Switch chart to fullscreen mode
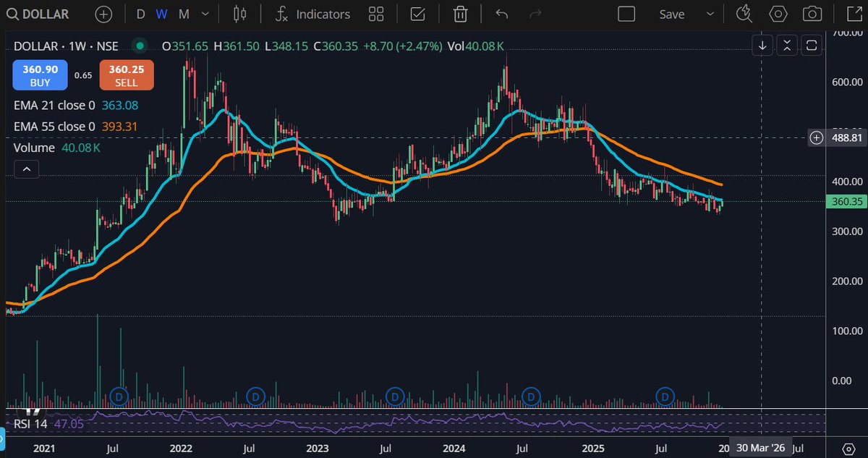This screenshot has height=458, width=868. pos(854,14)
